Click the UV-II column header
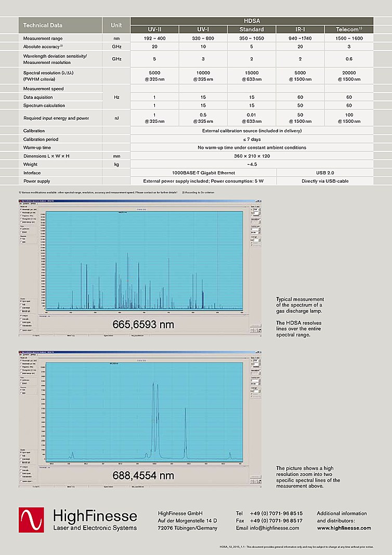The image size is (392, 555). (x=154, y=29)
